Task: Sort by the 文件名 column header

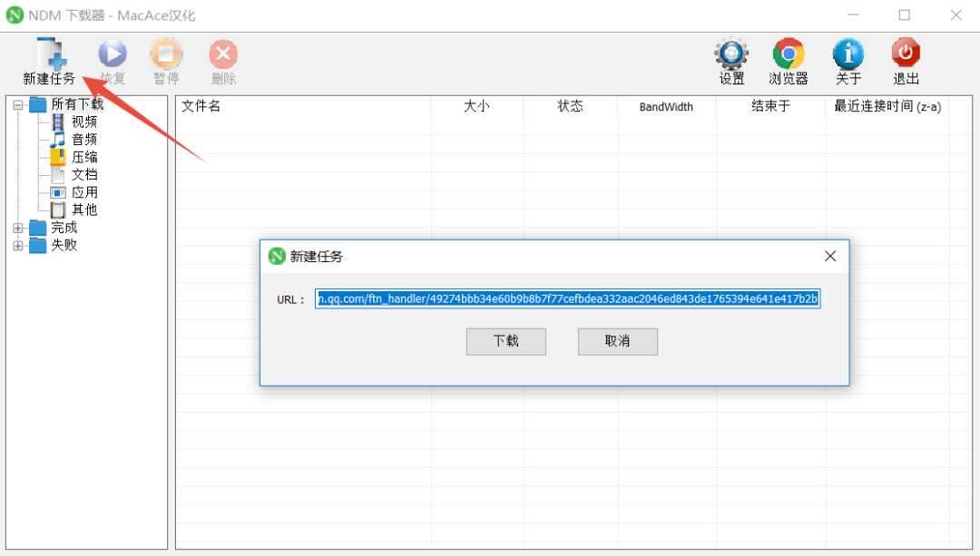Action: click(x=303, y=106)
